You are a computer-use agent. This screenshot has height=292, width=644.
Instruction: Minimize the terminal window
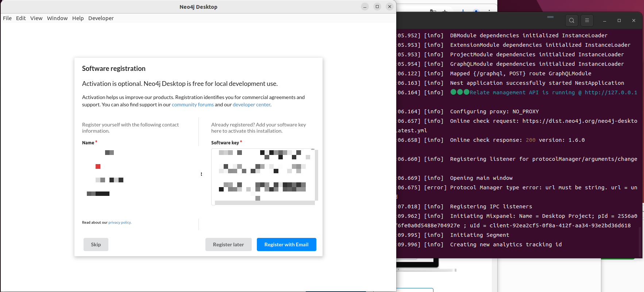click(605, 20)
